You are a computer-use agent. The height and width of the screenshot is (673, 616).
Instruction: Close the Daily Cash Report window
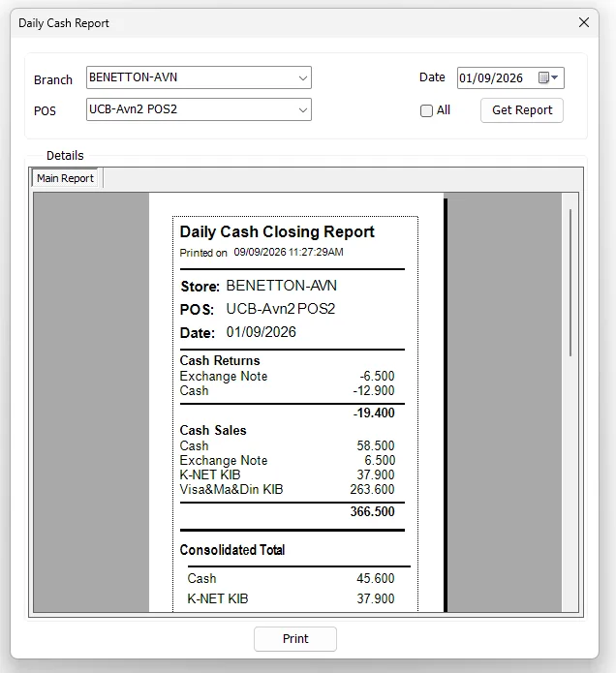click(584, 22)
